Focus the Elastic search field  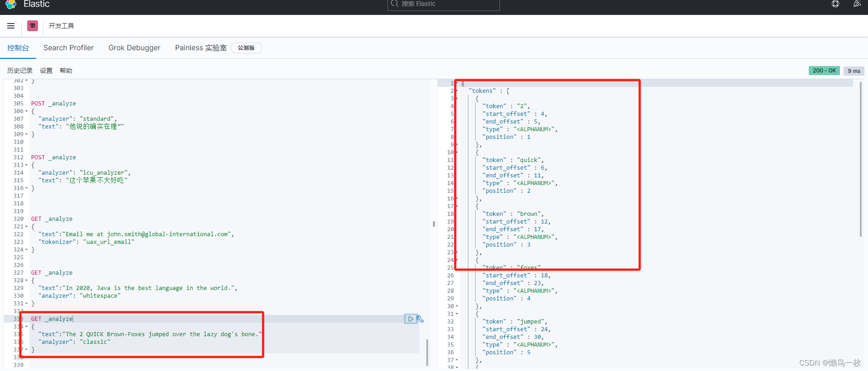(443, 4)
